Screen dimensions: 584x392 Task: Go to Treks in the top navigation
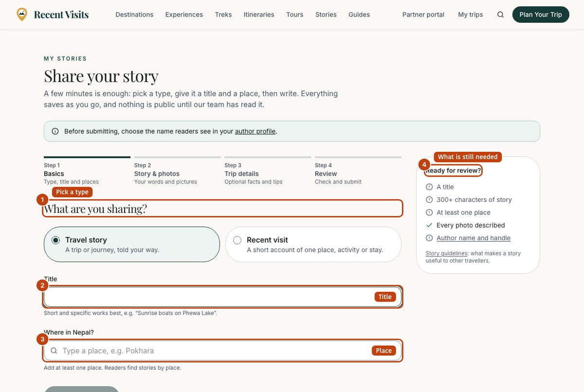pyautogui.click(x=223, y=15)
